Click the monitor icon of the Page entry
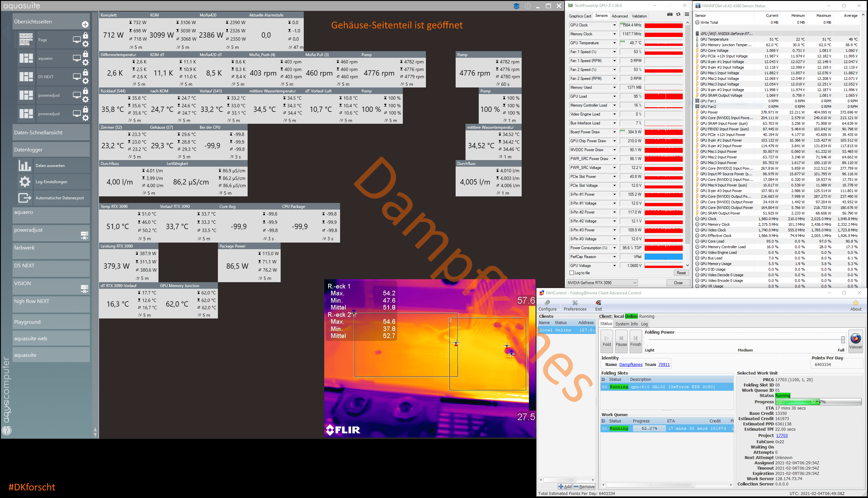Image resolution: width=868 pixels, height=498 pixels. coord(77,40)
